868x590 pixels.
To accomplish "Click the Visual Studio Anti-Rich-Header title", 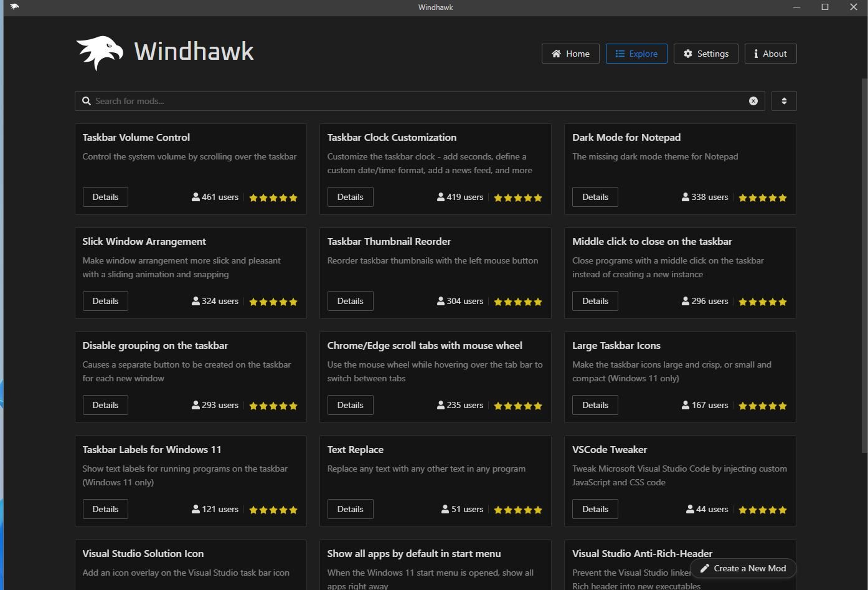I will pos(642,554).
